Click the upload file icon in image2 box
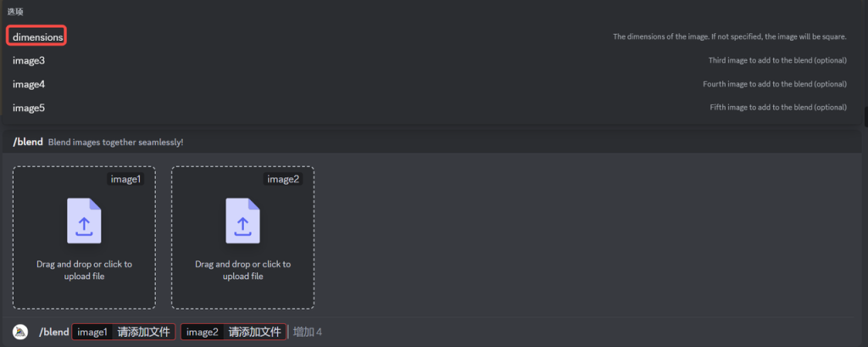The width and height of the screenshot is (868, 347). [242, 221]
